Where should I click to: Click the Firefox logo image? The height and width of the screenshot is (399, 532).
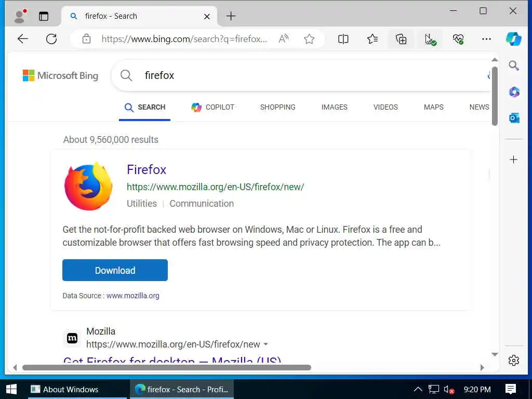tap(88, 187)
